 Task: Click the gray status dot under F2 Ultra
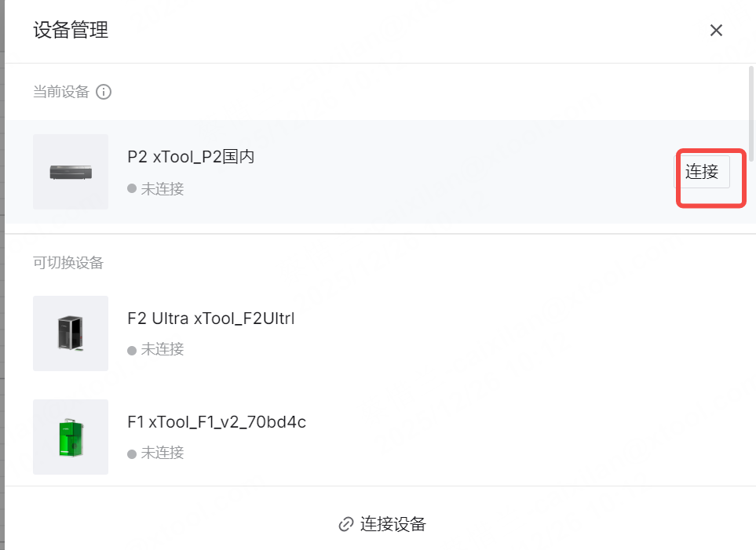click(x=132, y=350)
